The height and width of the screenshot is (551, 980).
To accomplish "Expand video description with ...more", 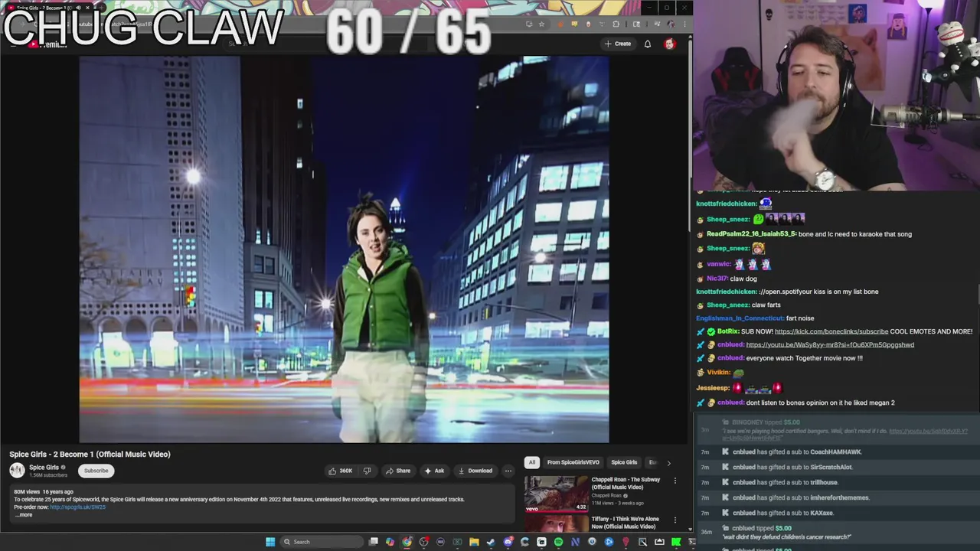I will (23, 515).
